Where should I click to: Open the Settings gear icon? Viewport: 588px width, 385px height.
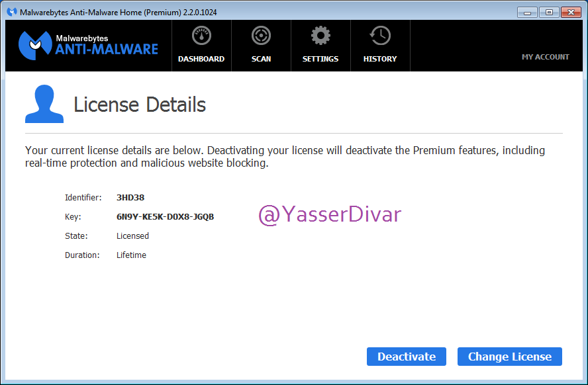pos(320,36)
